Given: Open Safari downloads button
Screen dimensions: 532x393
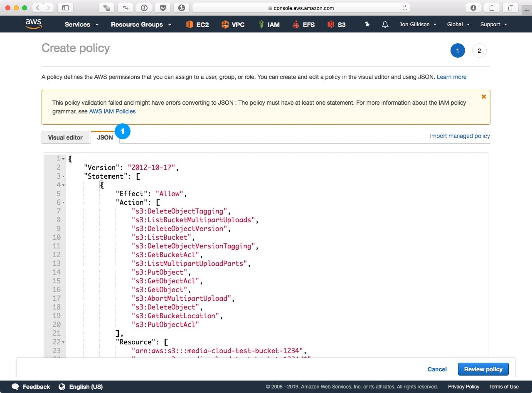Looking at the screenshot, I should coord(473,7).
